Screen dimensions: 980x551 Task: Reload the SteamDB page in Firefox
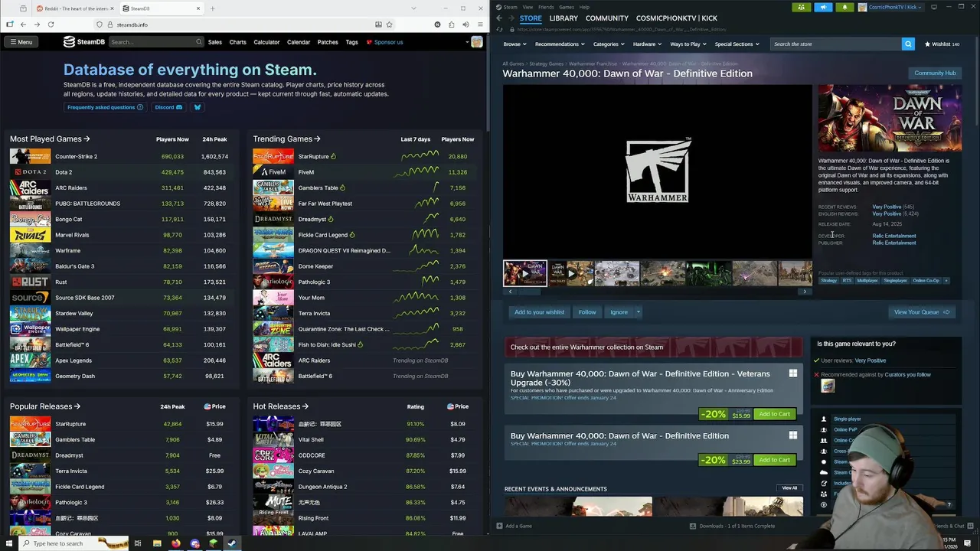tap(51, 24)
